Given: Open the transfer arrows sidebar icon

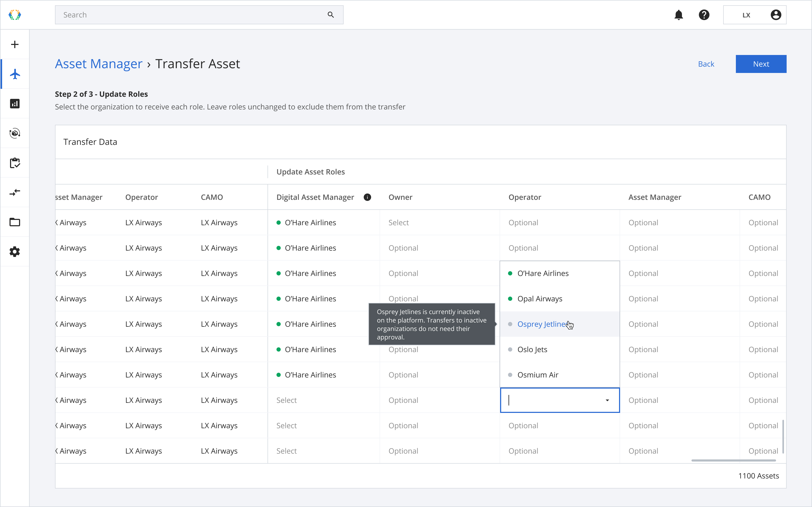Looking at the screenshot, I should pyautogui.click(x=15, y=192).
